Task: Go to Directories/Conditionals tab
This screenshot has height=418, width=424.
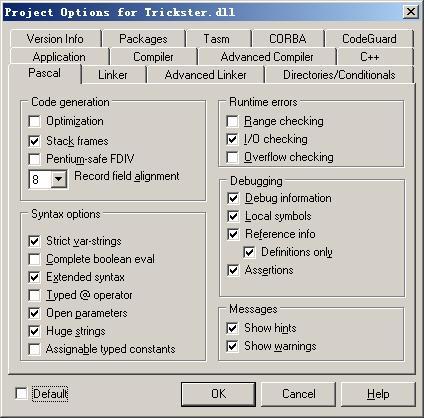Action: click(x=339, y=75)
